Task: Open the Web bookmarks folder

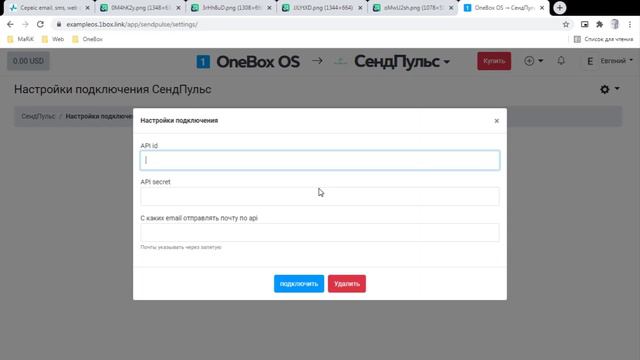Action: click(53, 39)
